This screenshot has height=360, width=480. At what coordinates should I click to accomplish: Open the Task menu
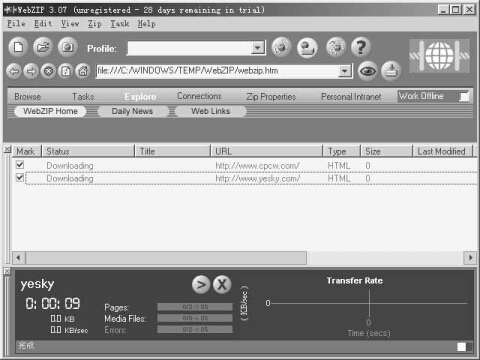pos(120,24)
